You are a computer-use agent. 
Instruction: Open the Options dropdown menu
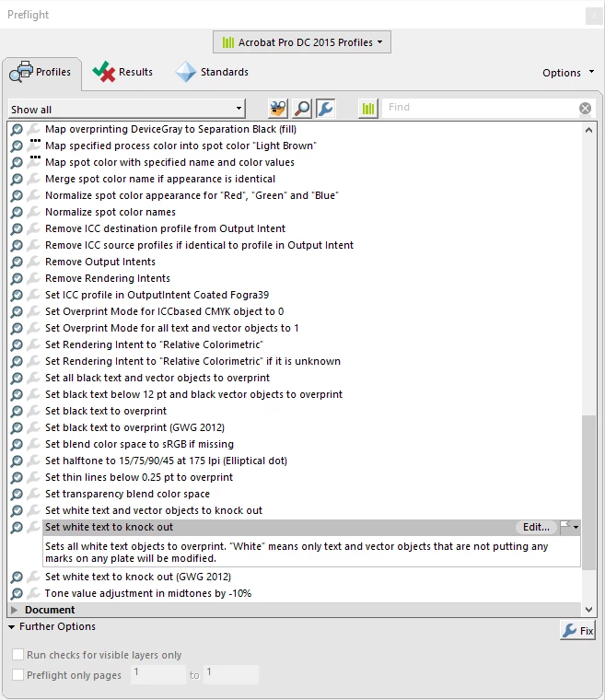point(568,73)
